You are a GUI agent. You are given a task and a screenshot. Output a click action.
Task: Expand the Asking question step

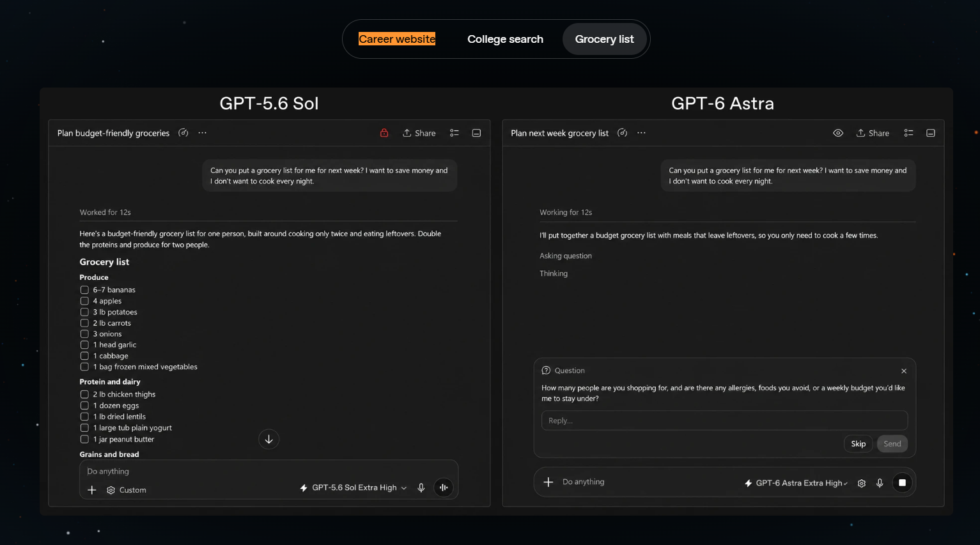566,256
